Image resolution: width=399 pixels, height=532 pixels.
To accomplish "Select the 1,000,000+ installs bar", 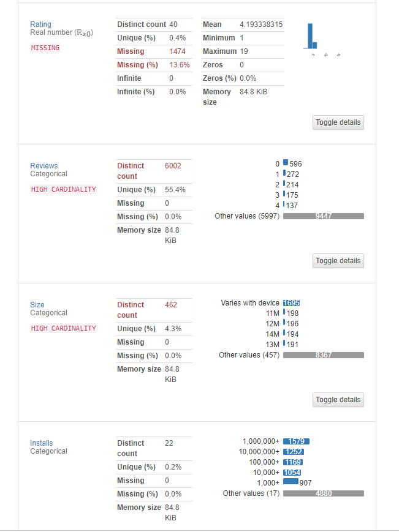I will (296, 441).
